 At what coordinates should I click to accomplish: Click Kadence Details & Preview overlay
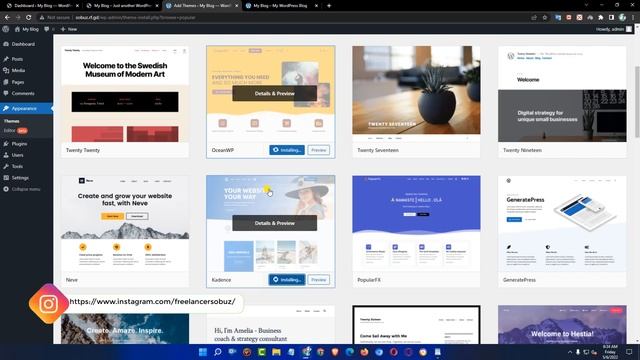(274, 223)
